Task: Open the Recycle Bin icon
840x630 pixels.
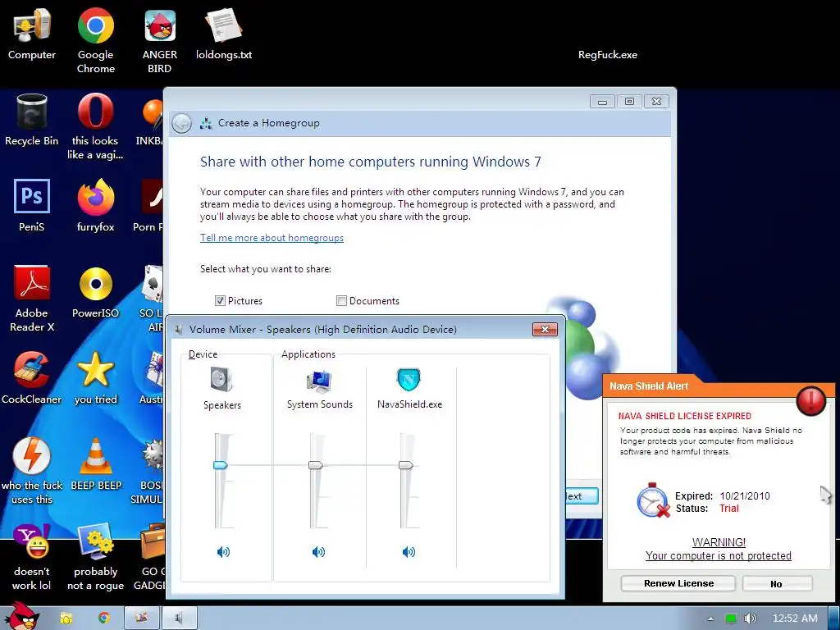Action: tap(32, 120)
